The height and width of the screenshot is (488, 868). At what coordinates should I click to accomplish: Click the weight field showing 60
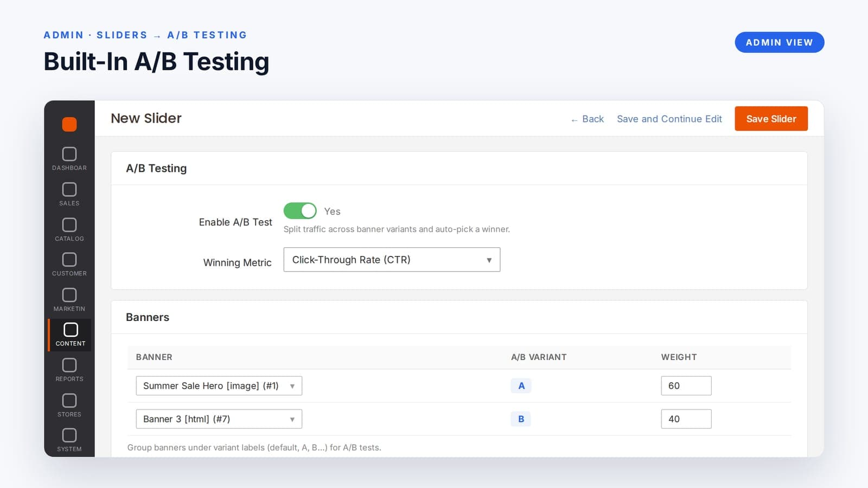coord(686,386)
